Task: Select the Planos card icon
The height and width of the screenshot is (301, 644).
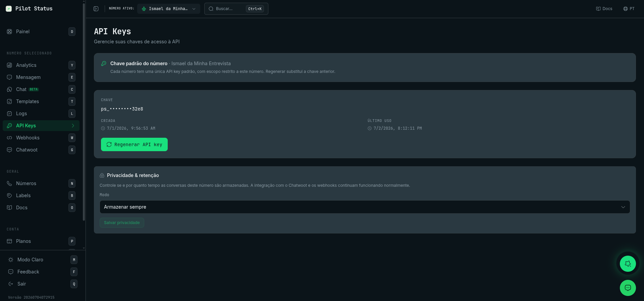Action: [9, 241]
